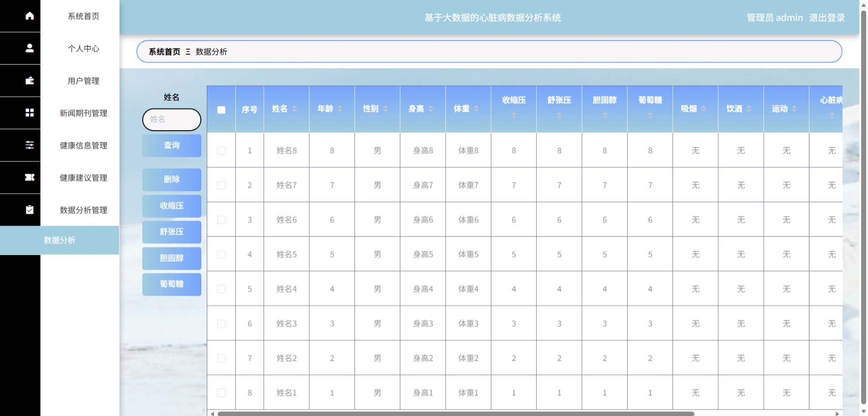Check the row for 姓名4

[222, 289]
